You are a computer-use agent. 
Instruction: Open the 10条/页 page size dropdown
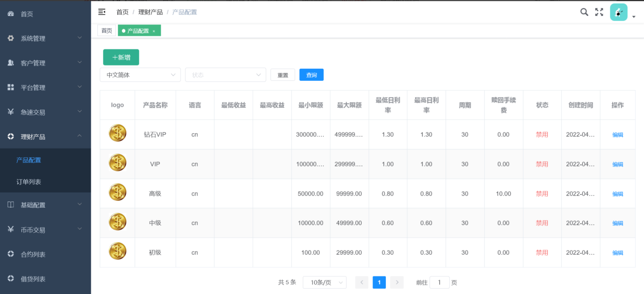tap(324, 282)
